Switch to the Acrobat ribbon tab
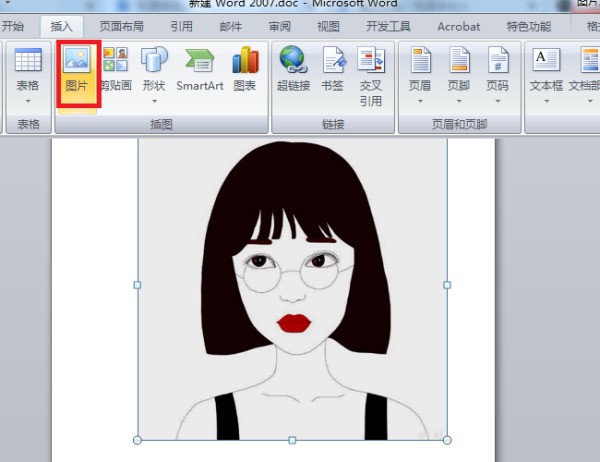The width and height of the screenshot is (600, 462). click(x=458, y=27)
